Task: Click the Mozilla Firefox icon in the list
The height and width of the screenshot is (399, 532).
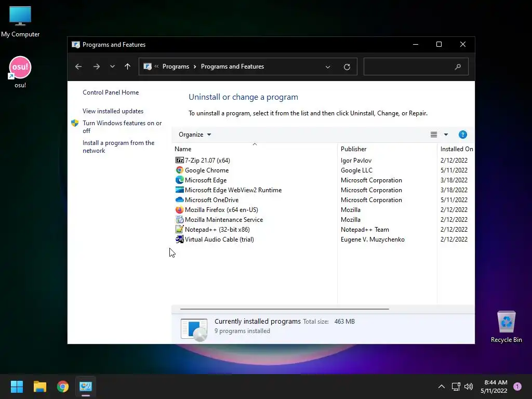Action: pos(179,209)
